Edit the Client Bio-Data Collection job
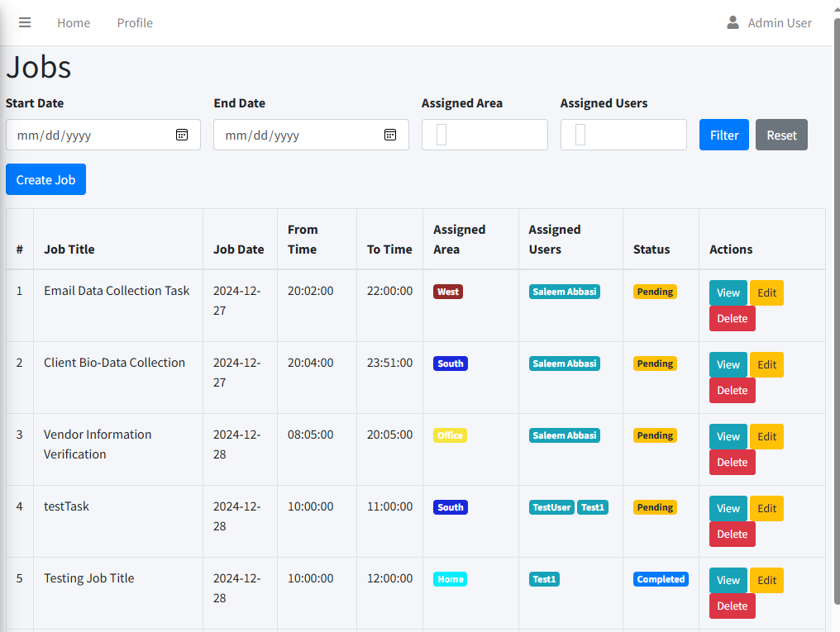This screenshot has height=632, width=840. [766, 364]
